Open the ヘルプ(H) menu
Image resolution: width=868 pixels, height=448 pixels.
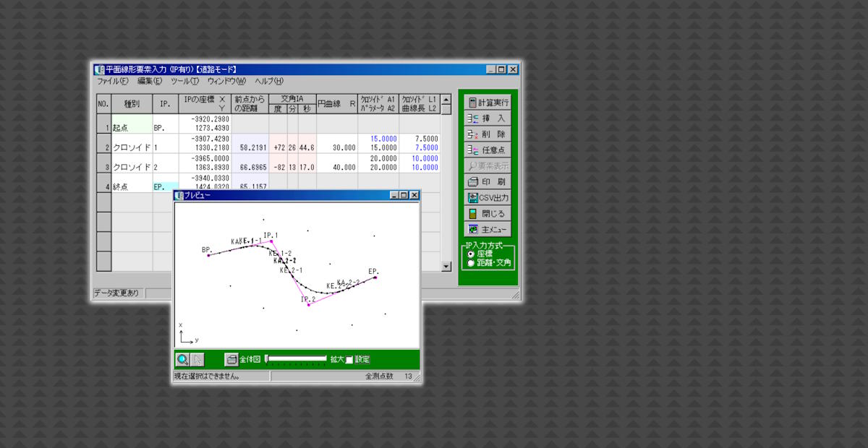click(269, 82)
